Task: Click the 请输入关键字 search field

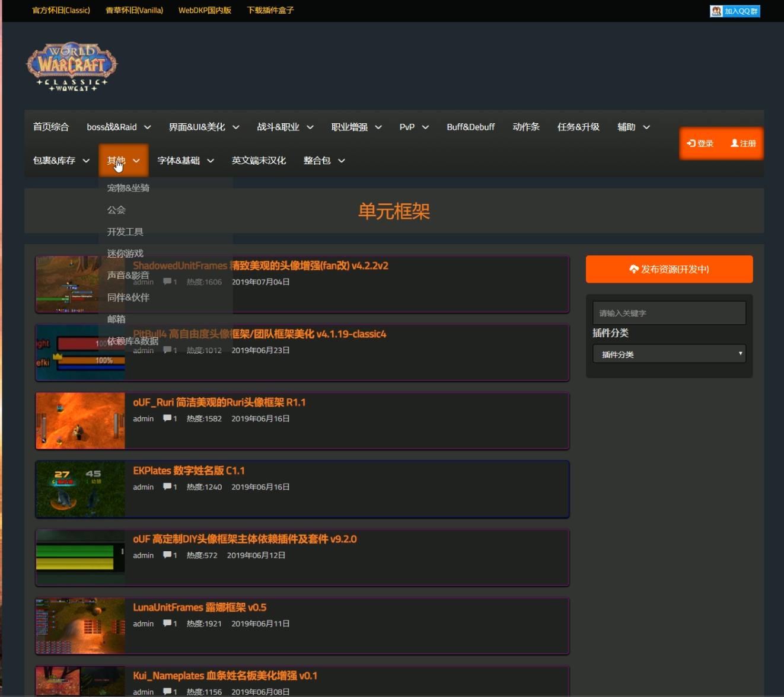Action: pos(669,313)
